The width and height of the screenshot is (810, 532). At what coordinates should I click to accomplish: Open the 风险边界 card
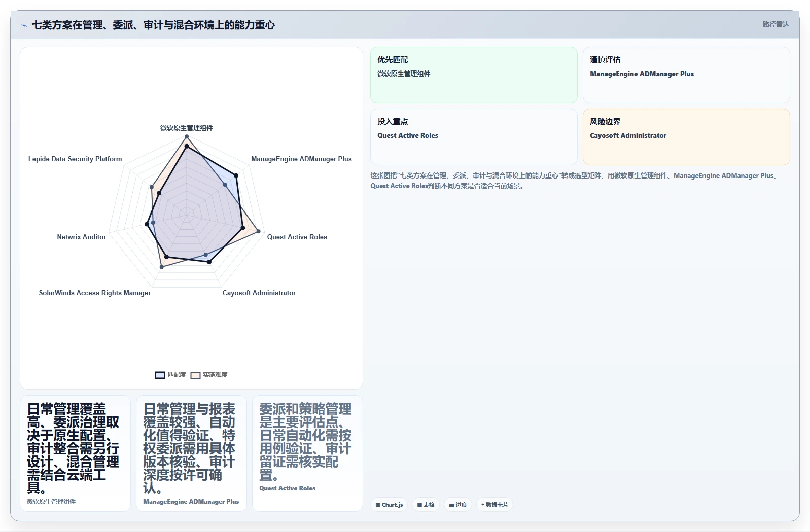[686, 137]
